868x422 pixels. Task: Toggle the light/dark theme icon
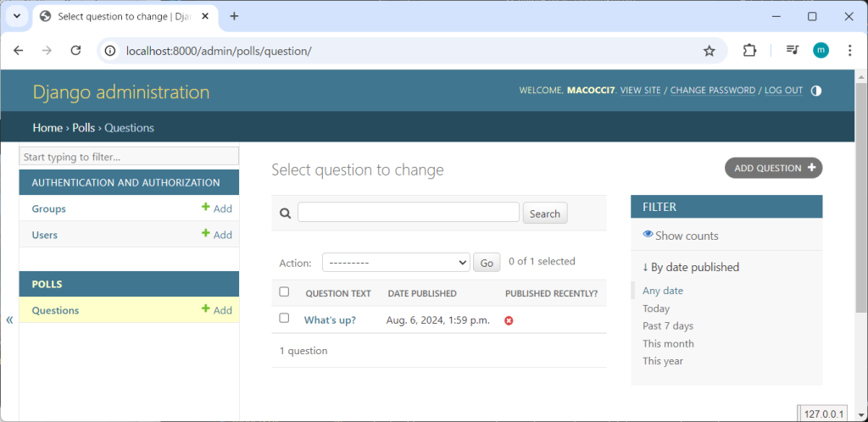[x=816, y=91]
